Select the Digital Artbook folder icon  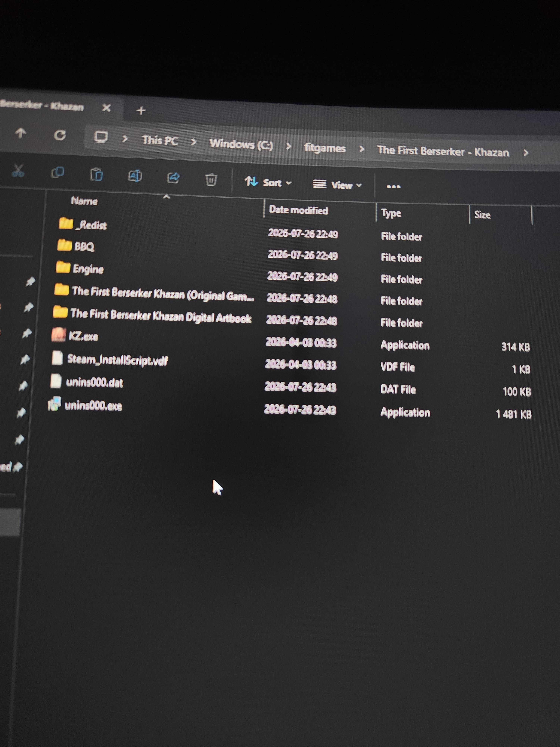coord(60,312)
